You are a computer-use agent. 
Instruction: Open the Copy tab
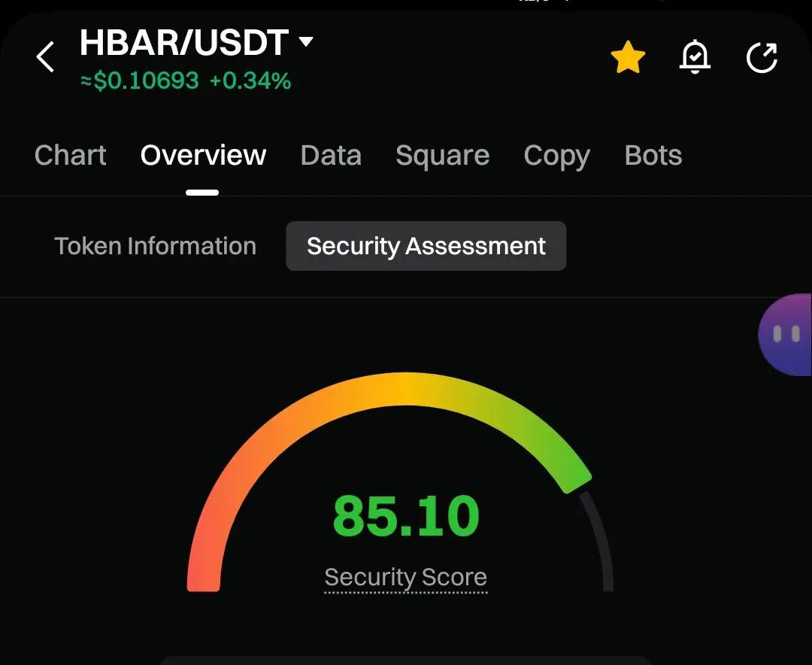tap(556, 156)
